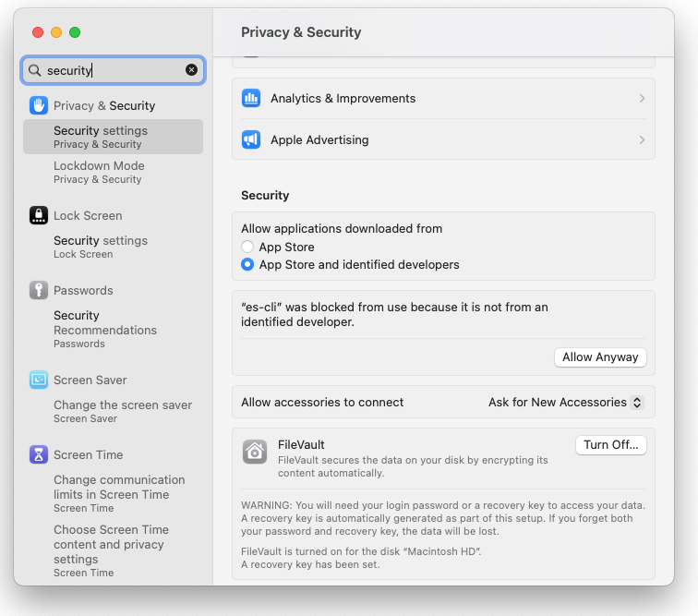Click the Lock Screen icon in sidebar

click(39, 215)
